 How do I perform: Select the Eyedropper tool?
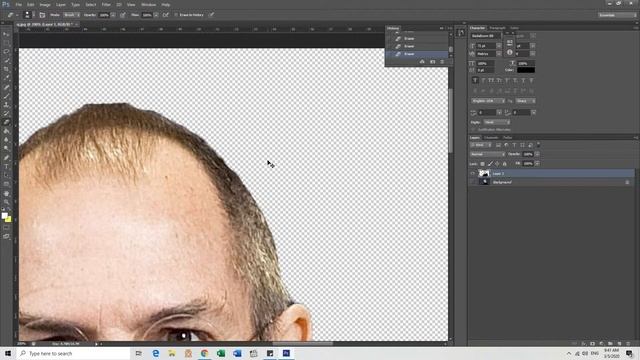(6, 78)
